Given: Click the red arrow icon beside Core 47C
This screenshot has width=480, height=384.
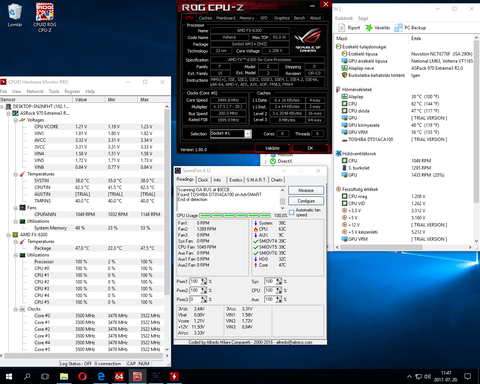Looking at the screenshot, I should (256, 265).
